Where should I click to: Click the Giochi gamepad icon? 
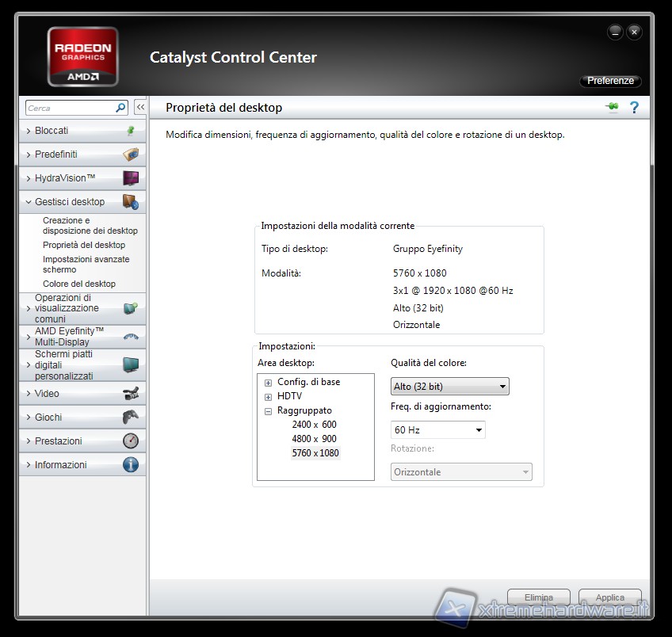131,417
